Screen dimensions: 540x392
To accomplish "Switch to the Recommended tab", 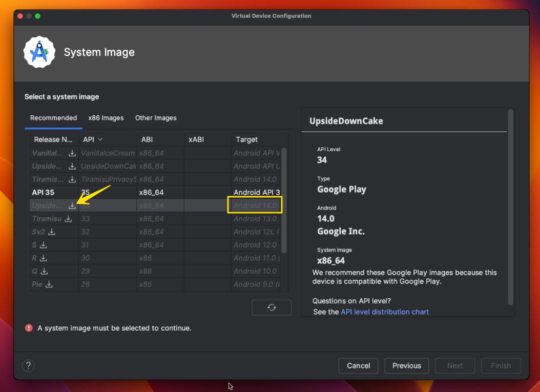I will click(x=53, y=118).
